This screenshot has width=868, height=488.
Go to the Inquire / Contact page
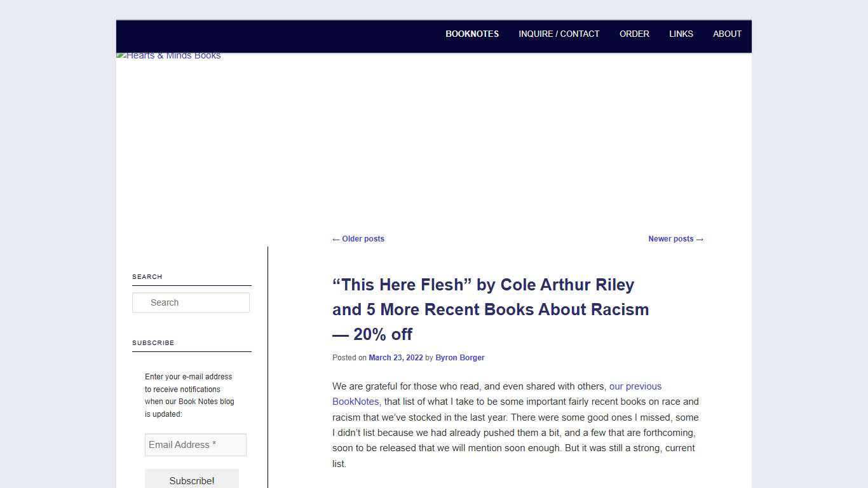(559, 34)
